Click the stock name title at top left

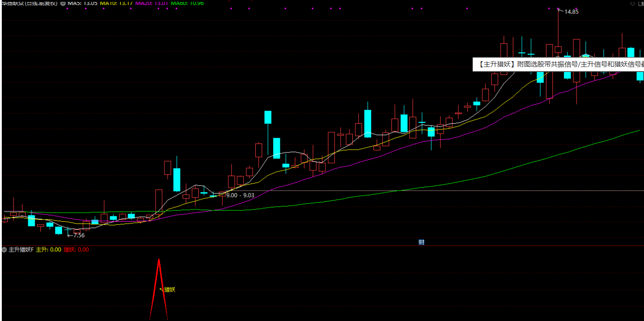[30, 3]
